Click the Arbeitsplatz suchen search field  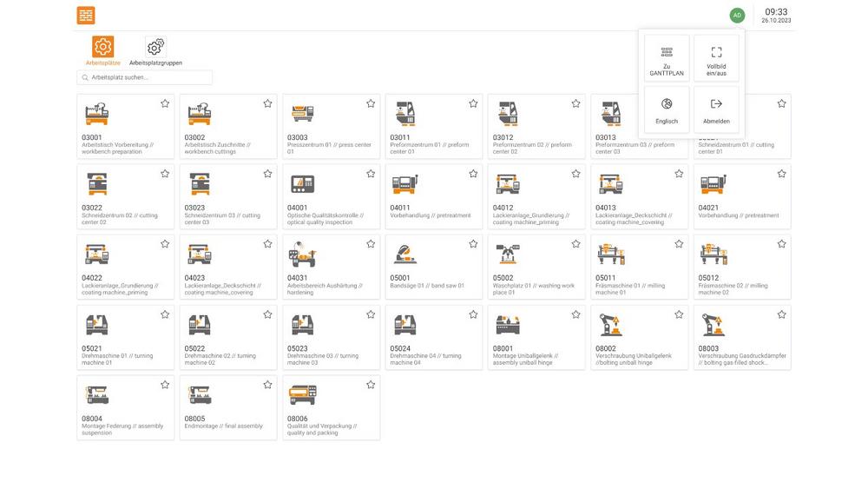pyautogui.click(x=145, y=77)
